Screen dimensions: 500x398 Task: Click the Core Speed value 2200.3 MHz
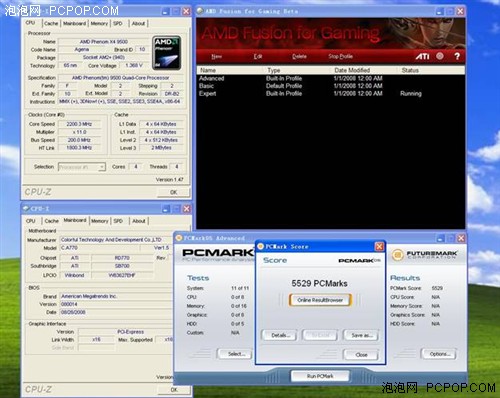pos(79,124)
